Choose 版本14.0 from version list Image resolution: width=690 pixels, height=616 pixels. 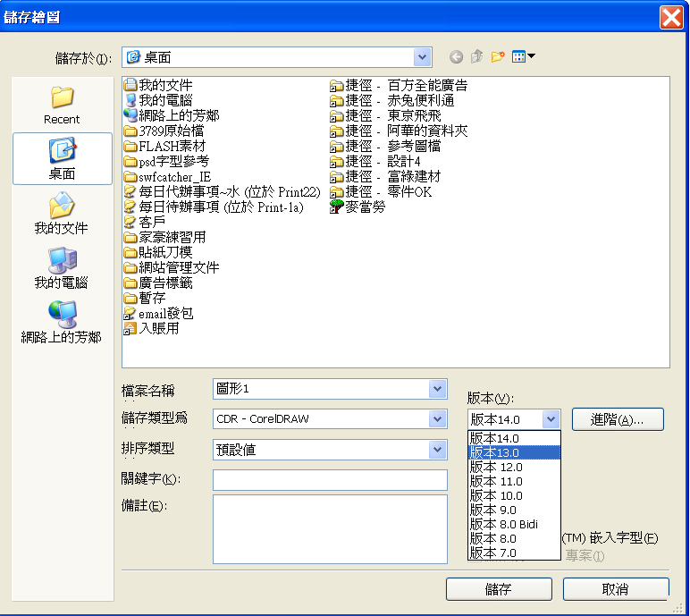tap(514, 439)
